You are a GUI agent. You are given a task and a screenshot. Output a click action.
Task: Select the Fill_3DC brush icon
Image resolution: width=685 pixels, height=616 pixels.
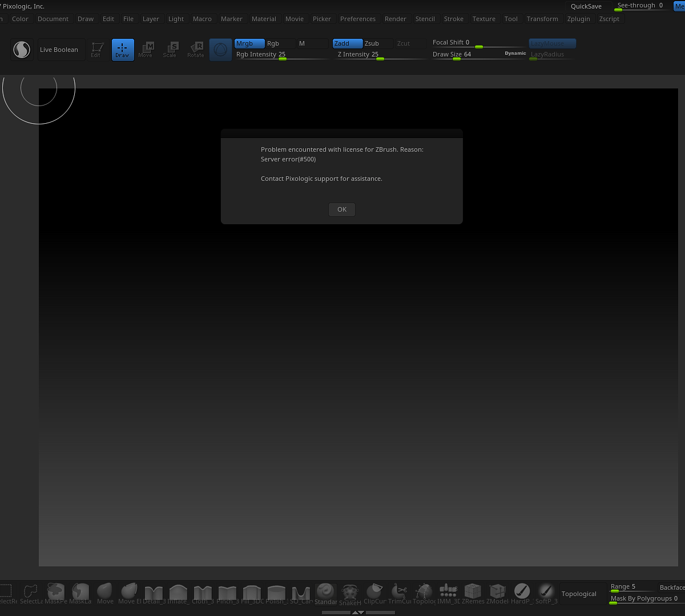pyautogui.click(x=252, y=593)
